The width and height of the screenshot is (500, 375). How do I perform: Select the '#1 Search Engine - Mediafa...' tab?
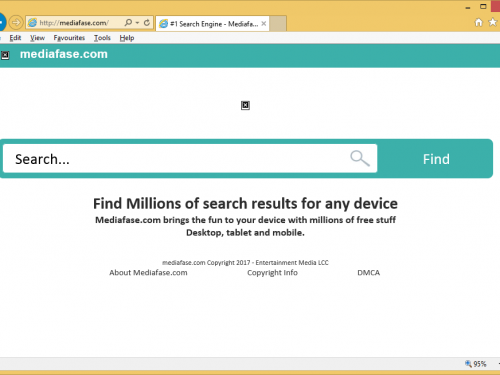click(x=213, y=24)
